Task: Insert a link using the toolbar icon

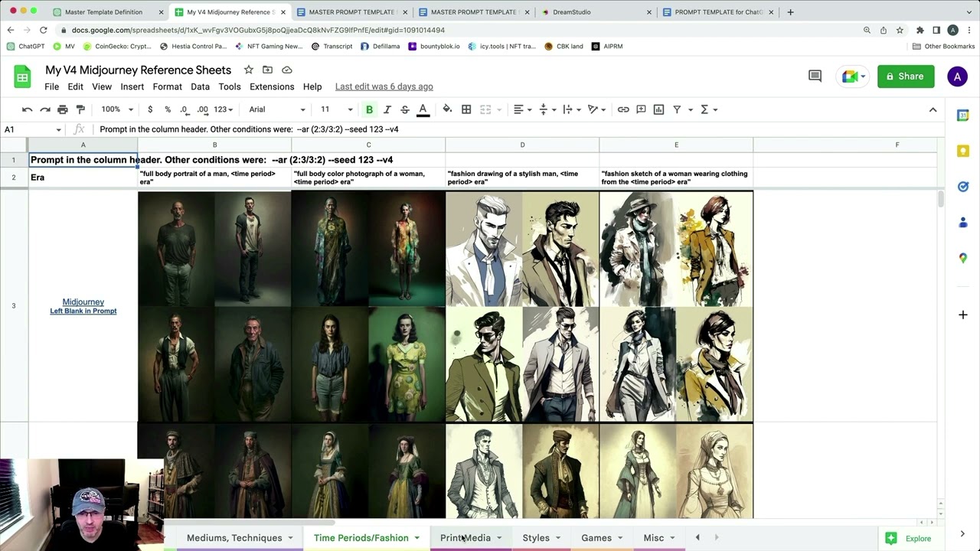Action: click(x=623, y=109)
